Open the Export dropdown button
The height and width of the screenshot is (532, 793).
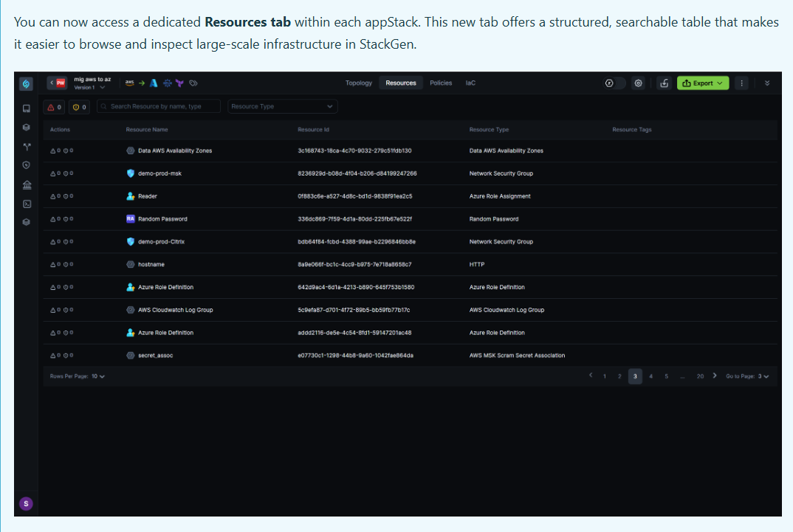(x=703, y=83)
